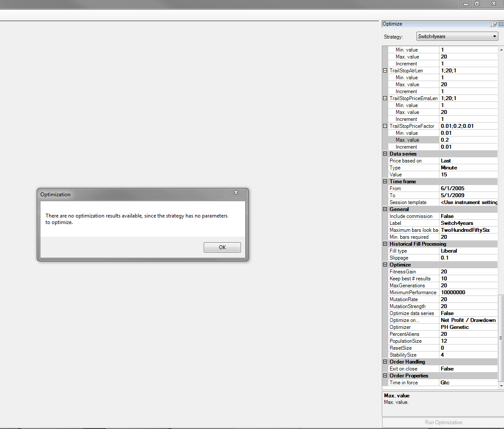Edit MutationStrength value
Viewport: 504px width, 429px height.
pos(468,306)
